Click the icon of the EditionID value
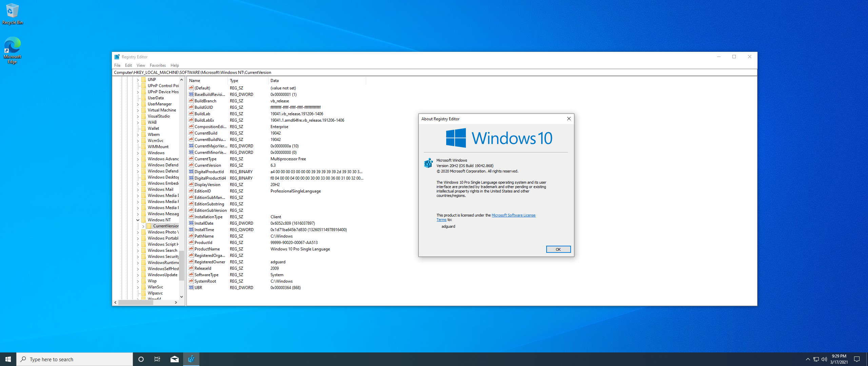The height and width of the screenshot is (366, 868). (x=191, y=191)
